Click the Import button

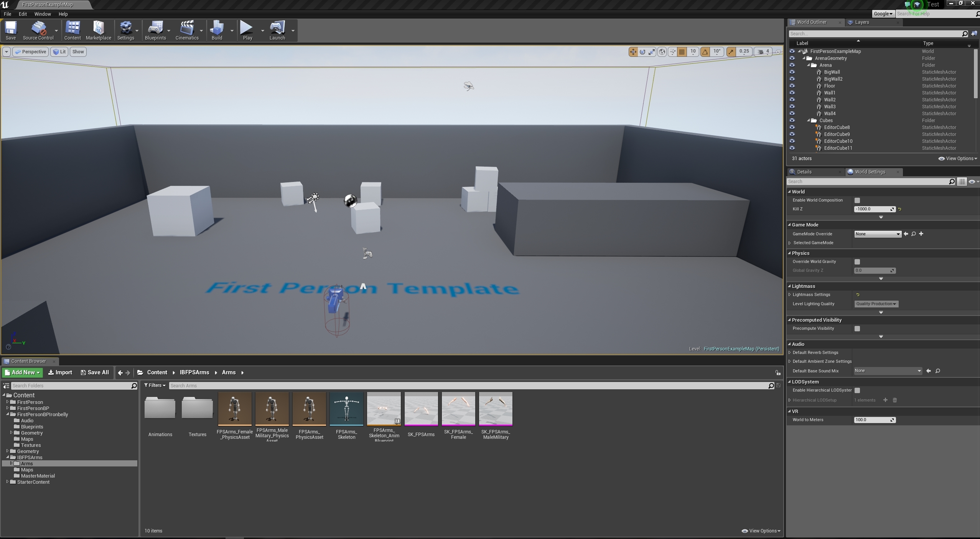point(60,373)
